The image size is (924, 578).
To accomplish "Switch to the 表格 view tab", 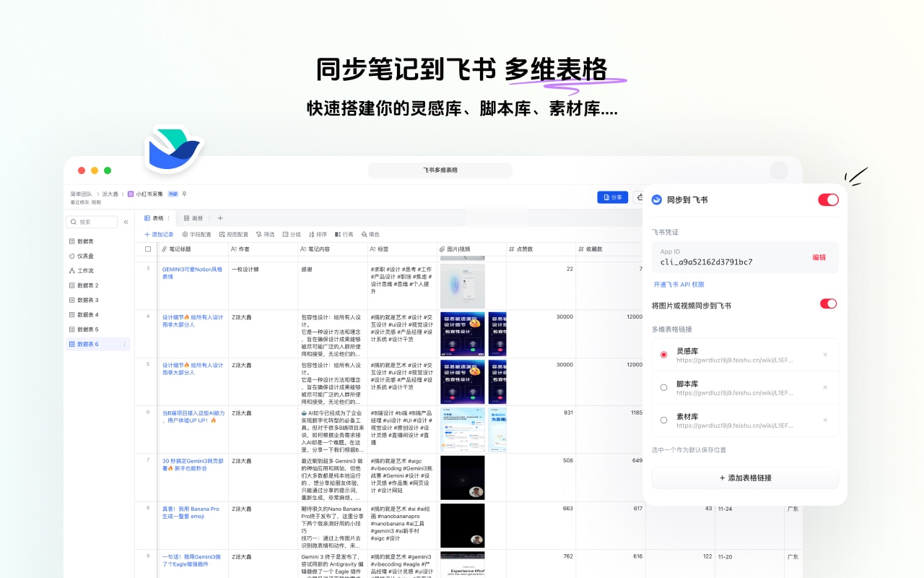I will [x=154, y=218].
